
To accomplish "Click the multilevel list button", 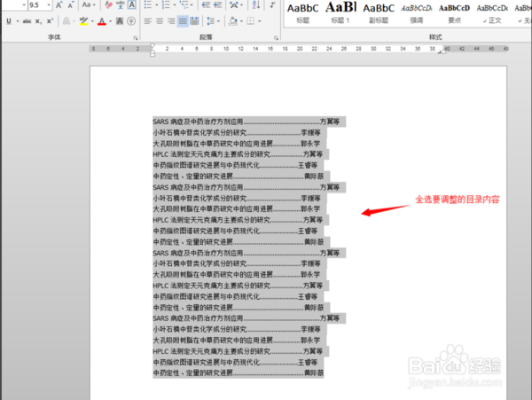I will coord(184,4).
